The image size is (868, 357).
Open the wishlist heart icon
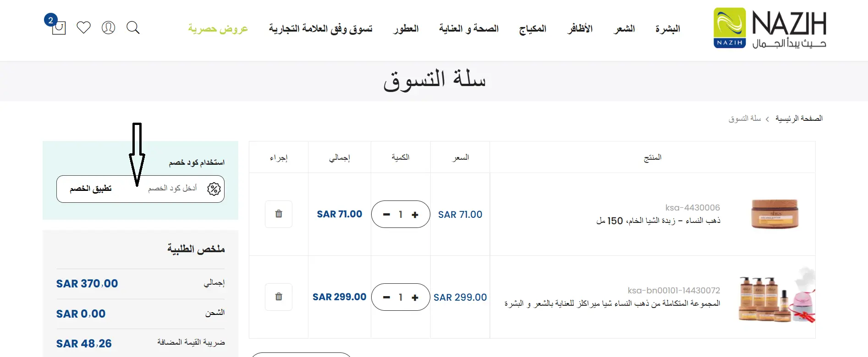tap(83, 27)
